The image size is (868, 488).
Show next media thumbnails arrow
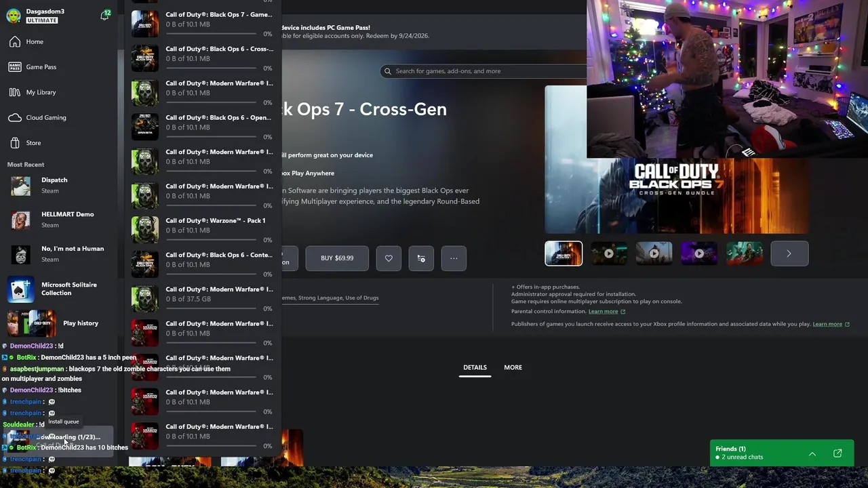[789, 253]
